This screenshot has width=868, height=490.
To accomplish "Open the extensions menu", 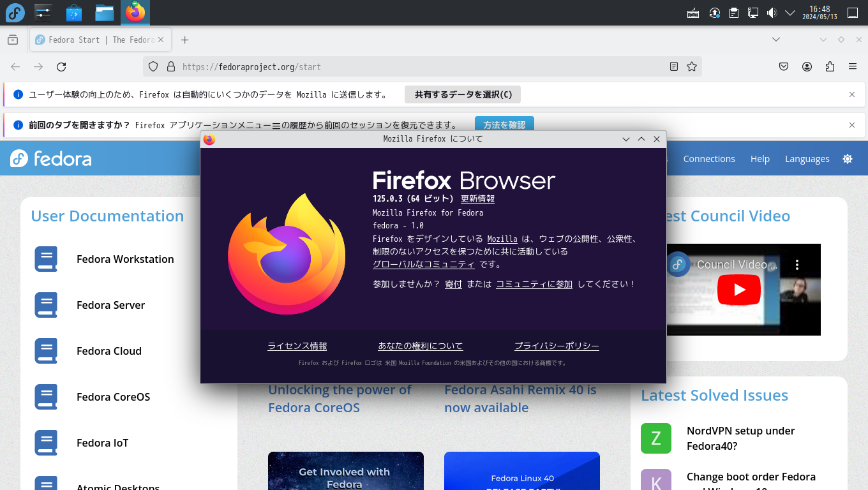I will pos(830,66).
